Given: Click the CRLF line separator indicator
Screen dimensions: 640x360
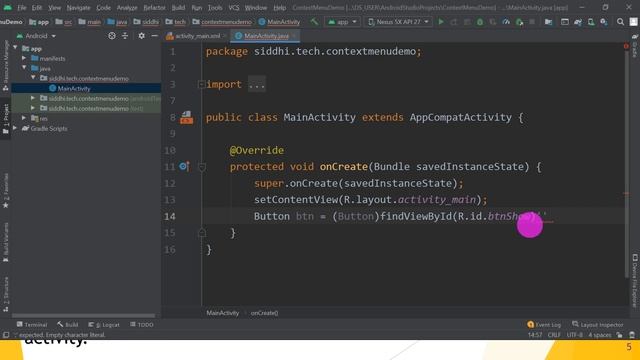Looking at the screenshot, I should coord(554,335).
